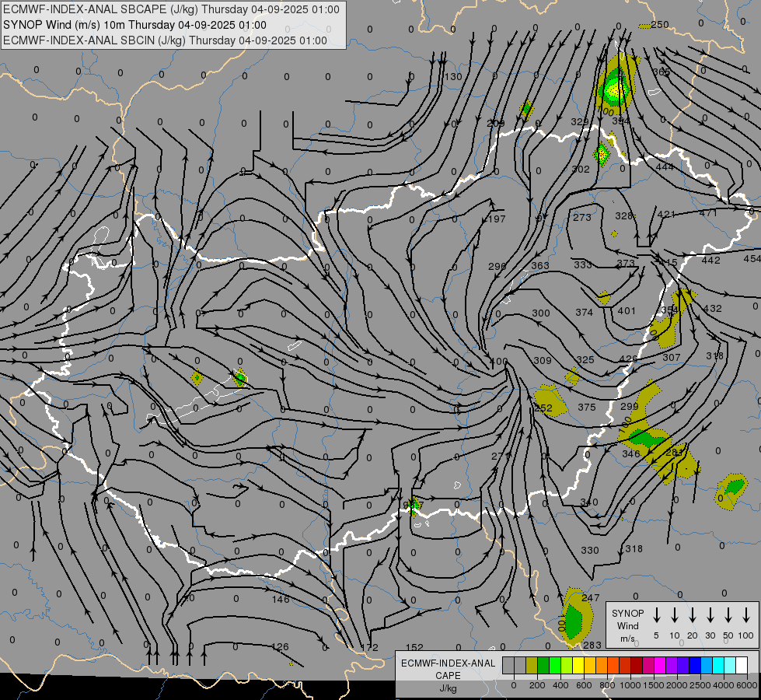Screen dimensions: 761x700
Task: Click the map value 130
Action: click(x=453, y=77)
